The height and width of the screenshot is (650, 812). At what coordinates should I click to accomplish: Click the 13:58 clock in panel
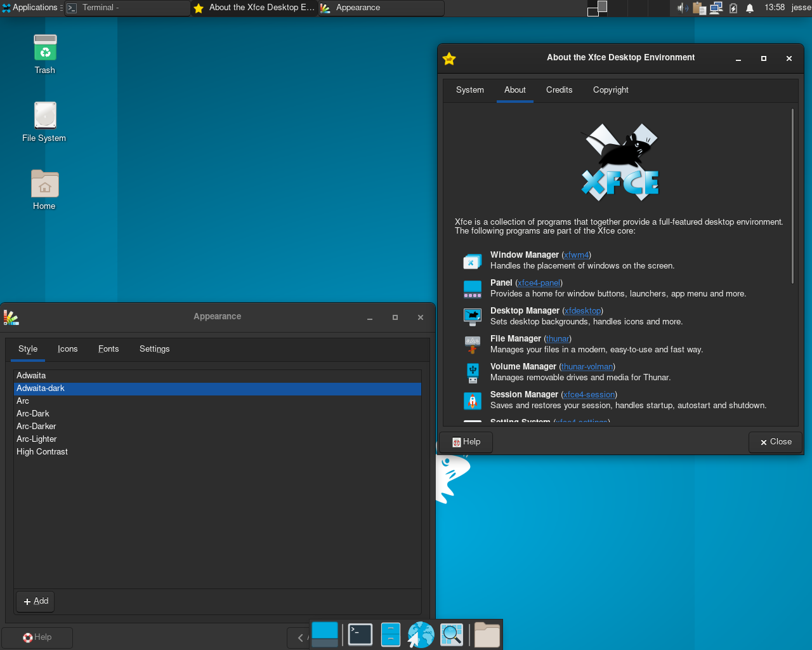(775, 8)
